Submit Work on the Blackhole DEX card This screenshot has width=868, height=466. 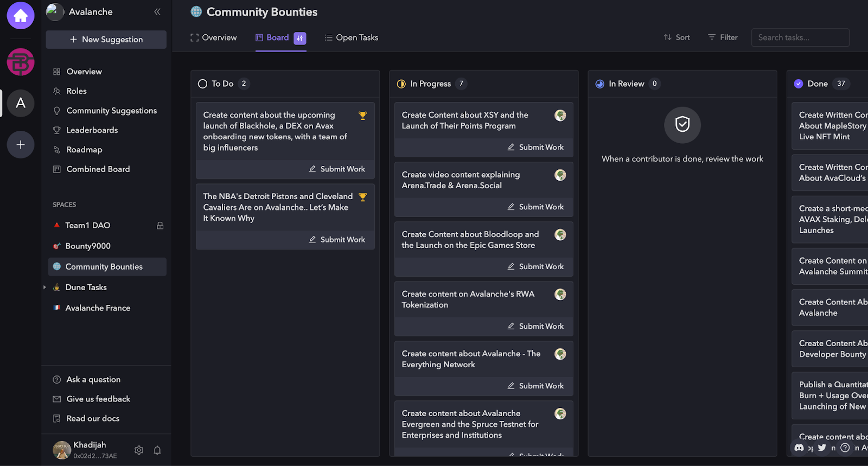337,169
